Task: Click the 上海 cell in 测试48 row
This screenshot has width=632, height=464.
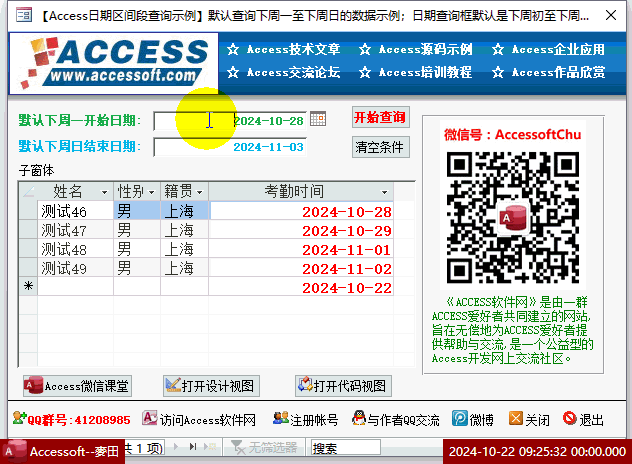Action: point(184,249)
